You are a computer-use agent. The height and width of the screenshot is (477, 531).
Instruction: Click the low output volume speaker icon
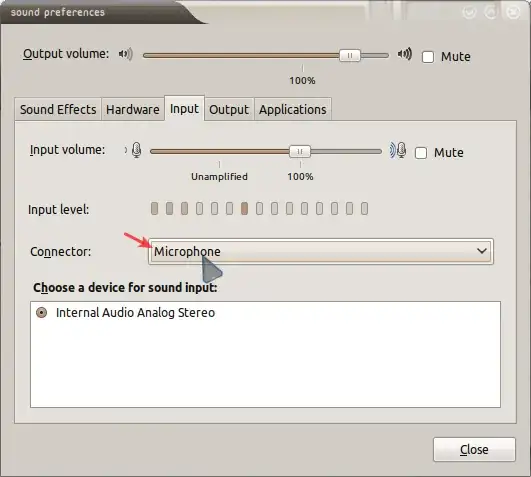pyautogui.click(x=126, y=54)
